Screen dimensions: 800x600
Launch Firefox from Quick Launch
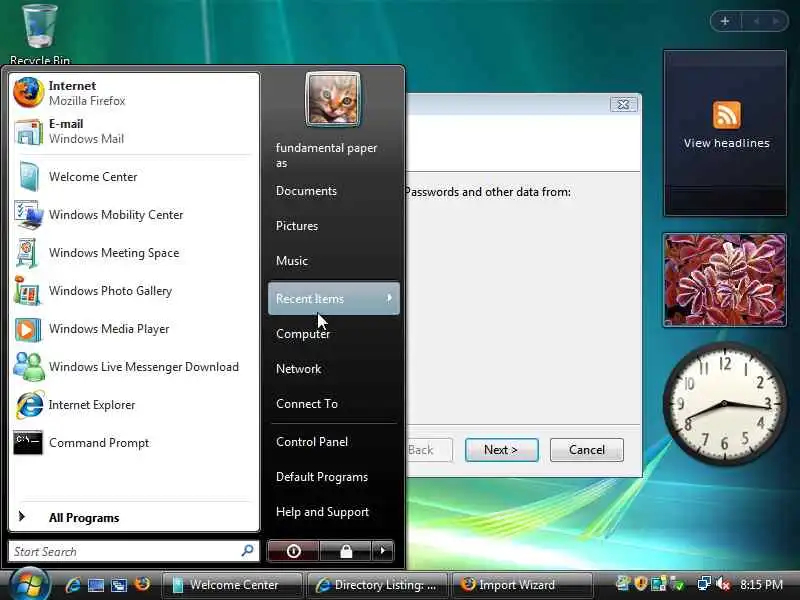click(142, 584)
